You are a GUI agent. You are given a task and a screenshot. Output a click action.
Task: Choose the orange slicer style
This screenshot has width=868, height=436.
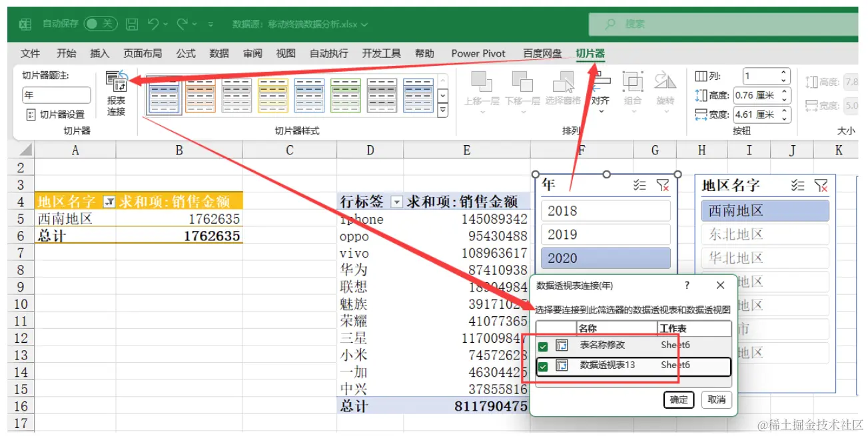pos(200,95)
